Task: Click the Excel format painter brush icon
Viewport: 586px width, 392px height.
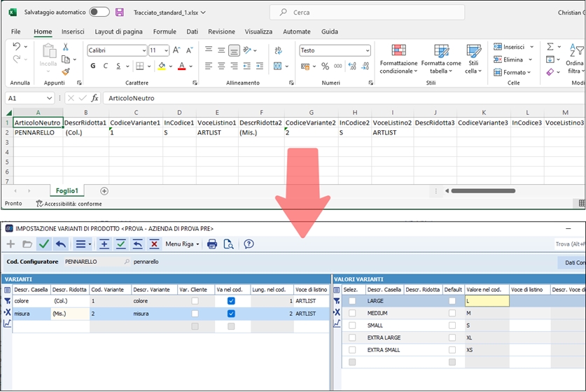Action: [x=66, y=71]
